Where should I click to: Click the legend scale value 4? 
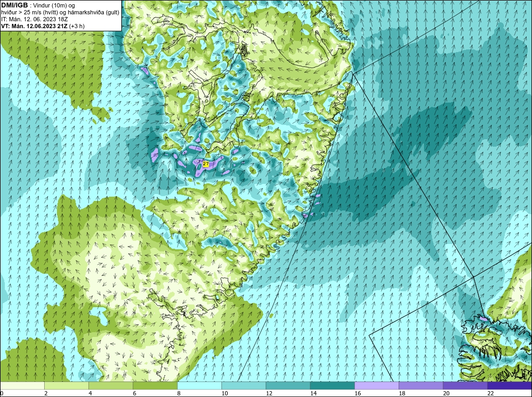pyautogui.click(x=90, y=393)
